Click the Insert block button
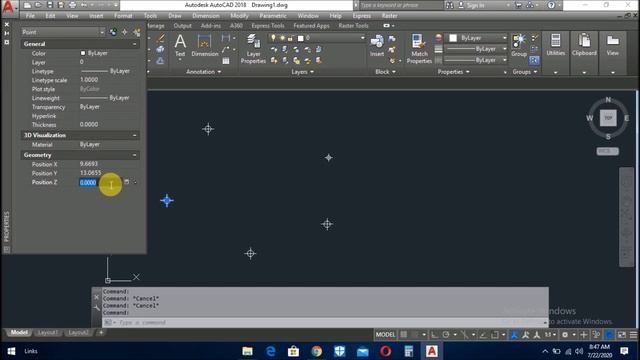This screenshot has height=360, width=640. coord(377,45)
